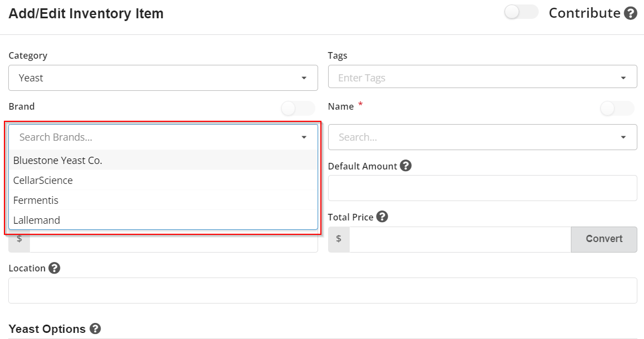This screenshot has height=339, width=644.
Task: Click the Default Amount input field
Action: click(483, 188)
